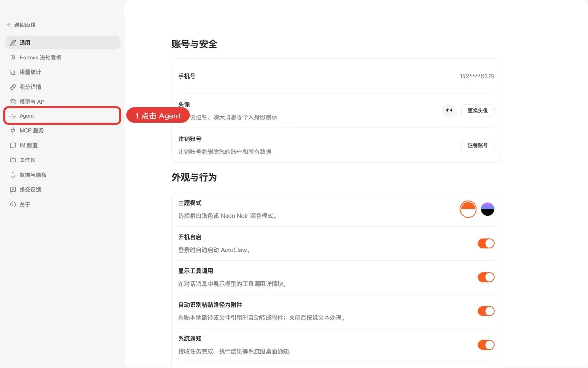Viewport: 588px width, 368px height.
Task: Click text 在对话消息中展示模型的工具调用详情块
Action: [233, 284]
